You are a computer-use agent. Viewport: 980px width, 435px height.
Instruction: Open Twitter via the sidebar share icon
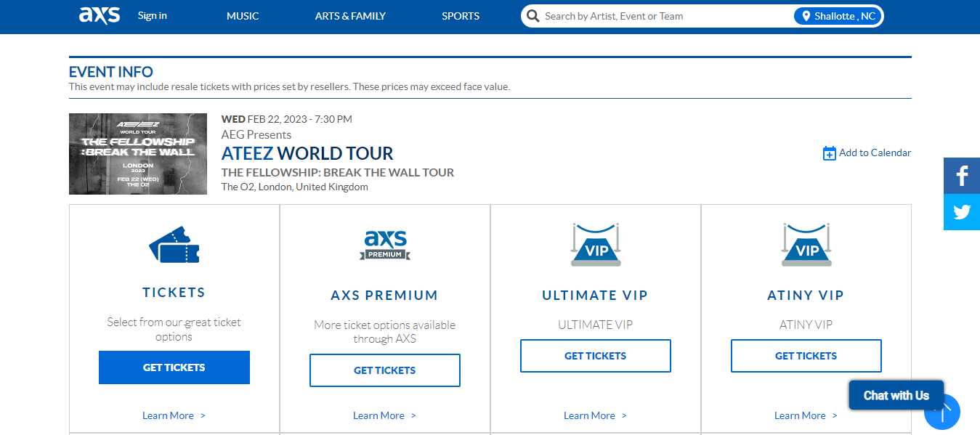[x=961, y=211]
